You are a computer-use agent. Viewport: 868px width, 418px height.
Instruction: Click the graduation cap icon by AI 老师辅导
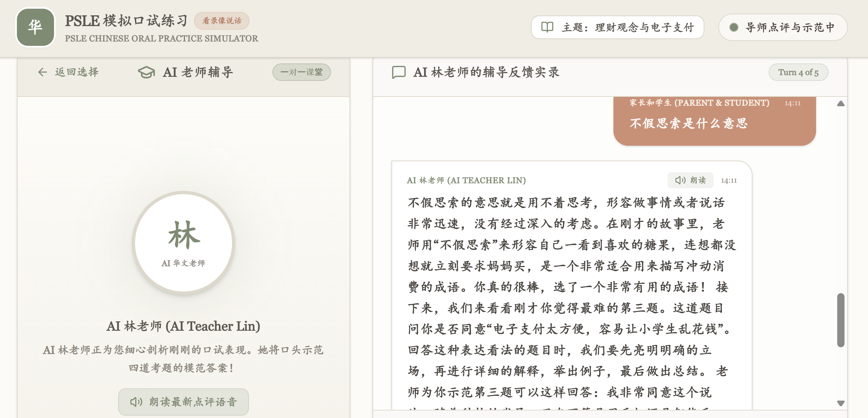tap(146, 72)
